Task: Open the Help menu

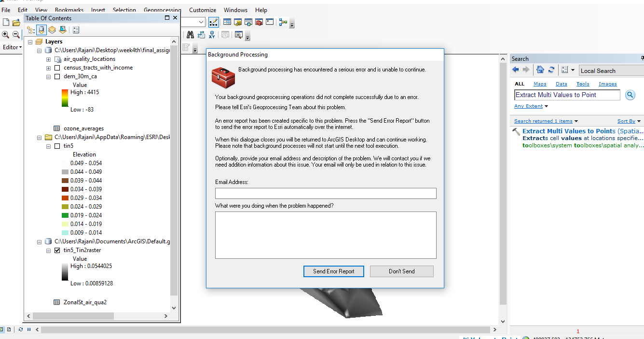Action: click(x=261, y=10)
